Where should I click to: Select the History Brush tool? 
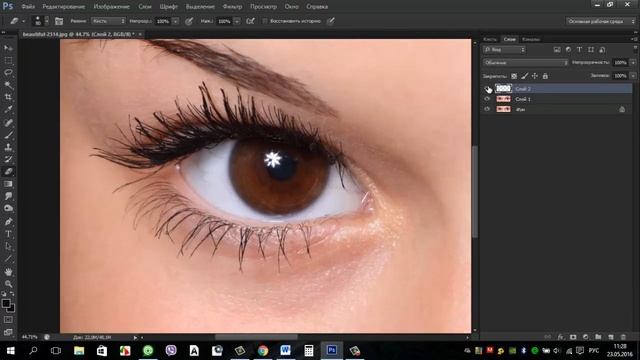pos(8,159)
